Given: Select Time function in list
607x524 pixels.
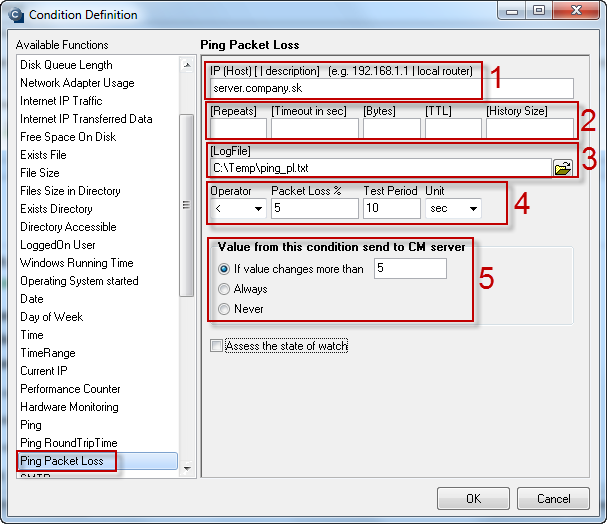Looking at the screenshot, I should click(x=32, y=335).
